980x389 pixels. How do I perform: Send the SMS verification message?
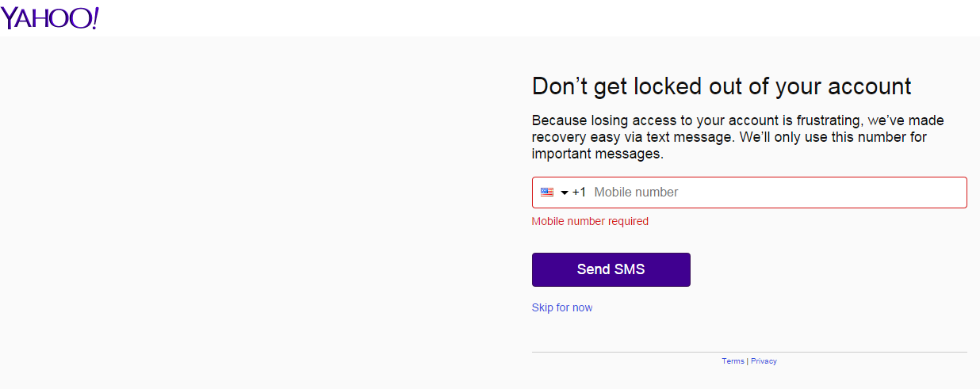[x=611, y=269]
